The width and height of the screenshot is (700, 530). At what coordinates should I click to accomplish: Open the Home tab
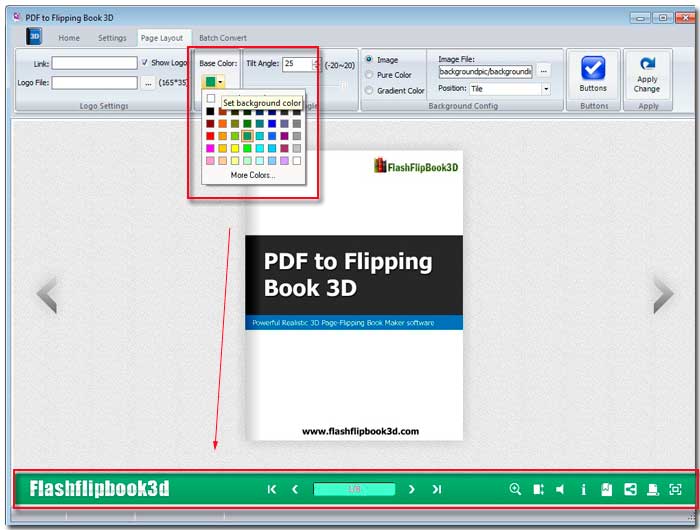69,38
